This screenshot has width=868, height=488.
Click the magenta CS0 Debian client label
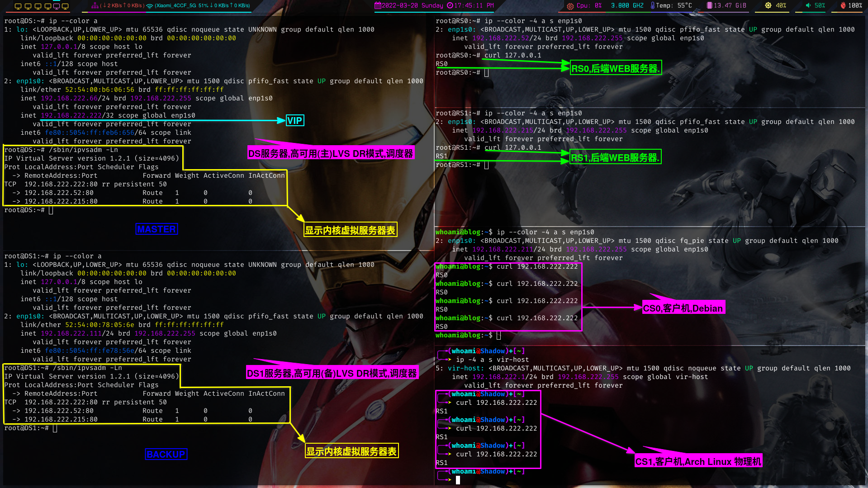click(683, 308)
